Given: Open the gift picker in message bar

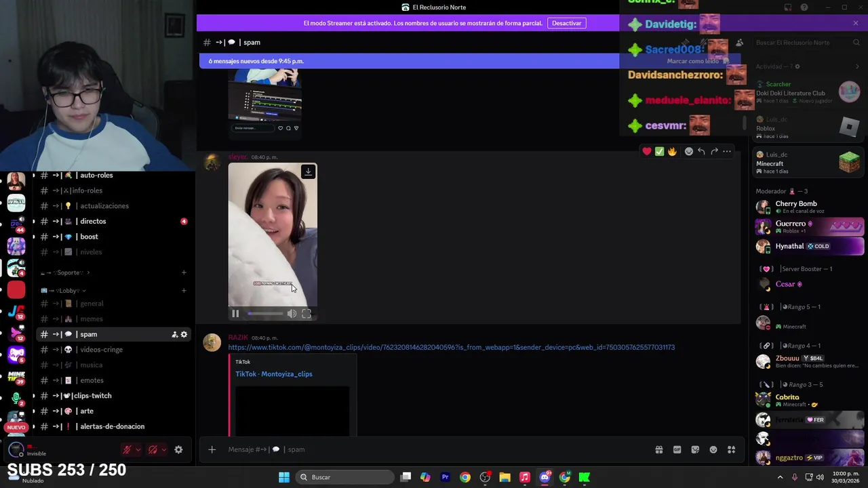Looking at the screenshot, I should point(658,449).
